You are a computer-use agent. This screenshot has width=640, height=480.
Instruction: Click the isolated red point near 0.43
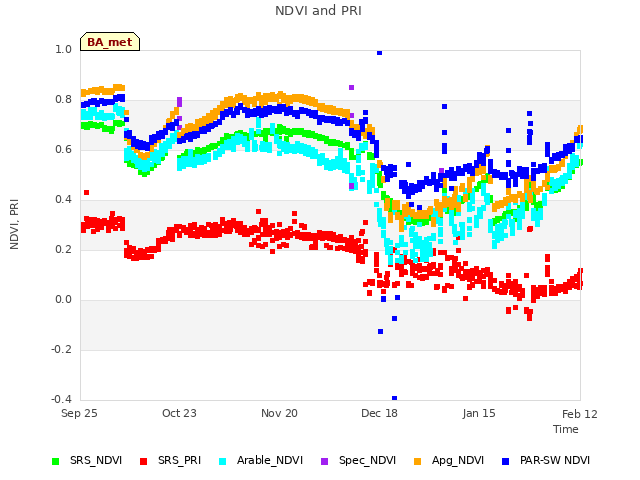[86, 193]
